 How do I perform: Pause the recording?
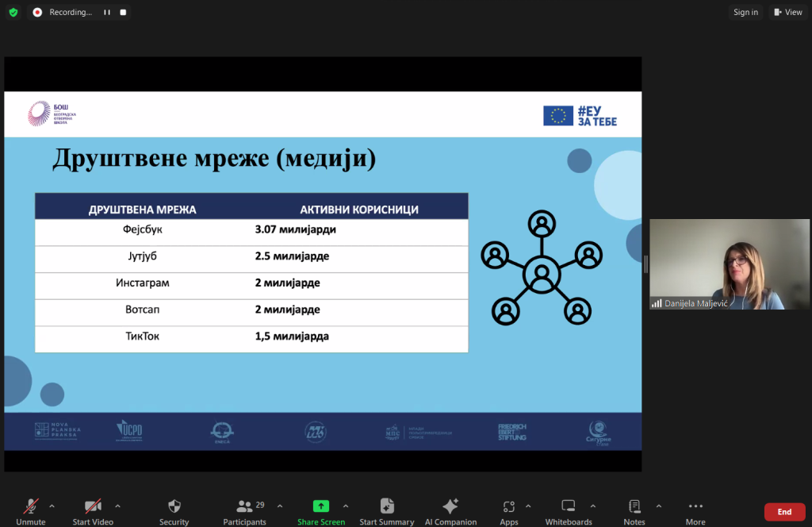[x=107, y=12]
